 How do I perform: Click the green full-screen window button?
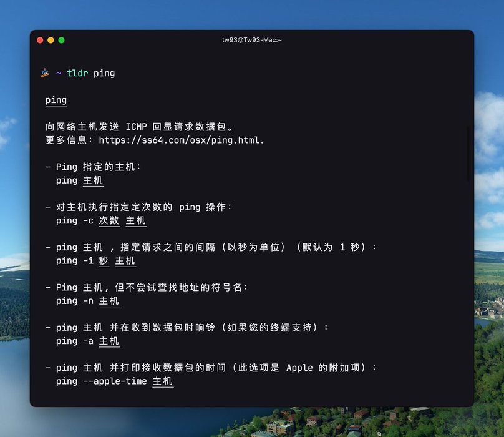pos(61,40)
